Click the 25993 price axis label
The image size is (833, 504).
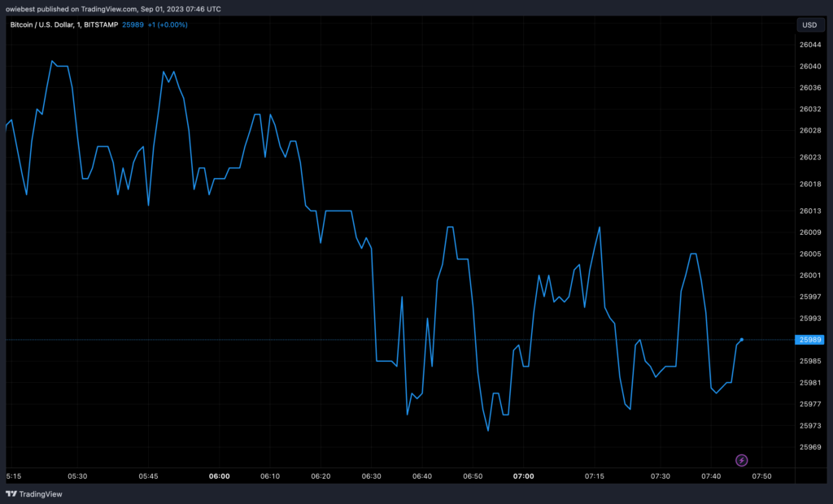pos(810,318)
